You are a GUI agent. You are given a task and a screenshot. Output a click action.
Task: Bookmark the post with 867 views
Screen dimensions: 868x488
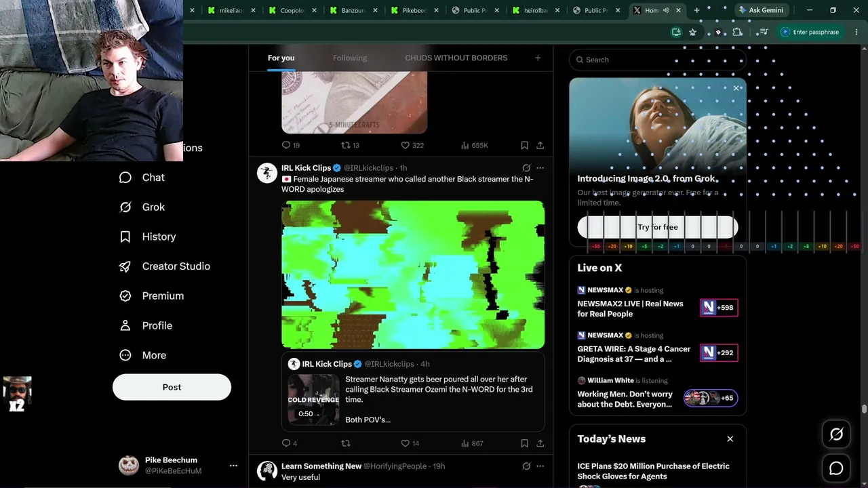click(x=524, y=443)
